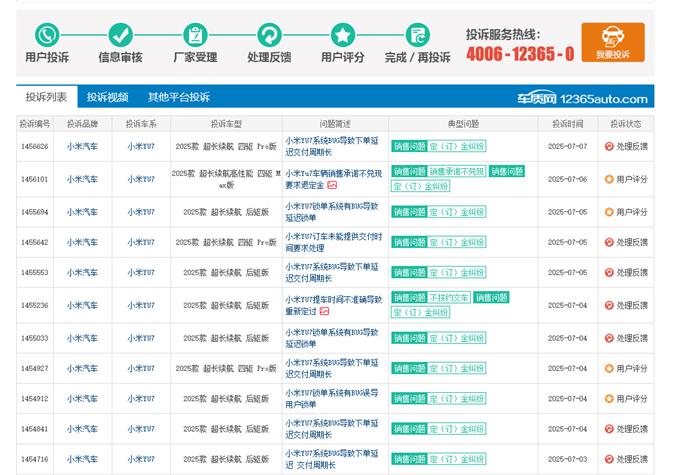Image resolution: width=700 pixels, height=475 pixels.
Task: Click 小米YU7 series link in row 1454912
Action: [141, 399]
